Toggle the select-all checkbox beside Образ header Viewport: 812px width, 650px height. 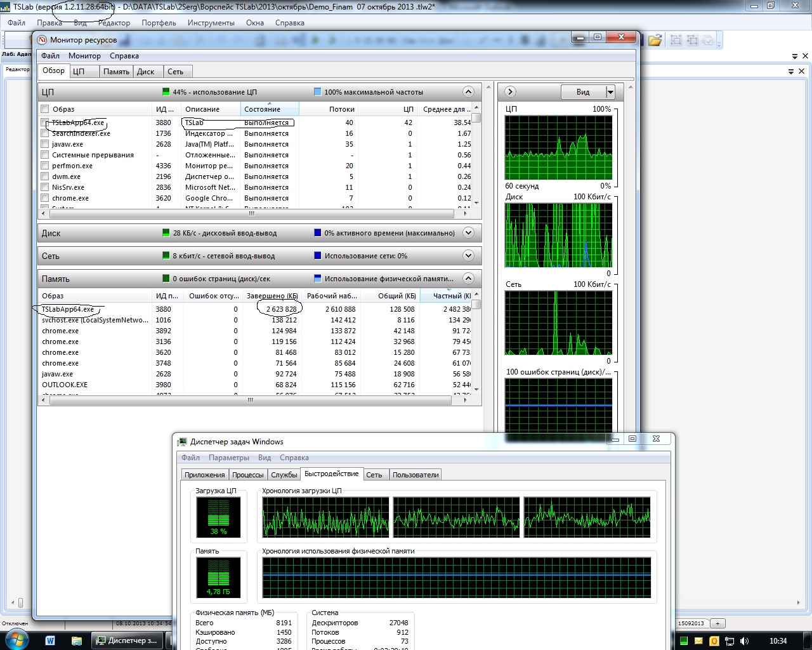(44, 109)
